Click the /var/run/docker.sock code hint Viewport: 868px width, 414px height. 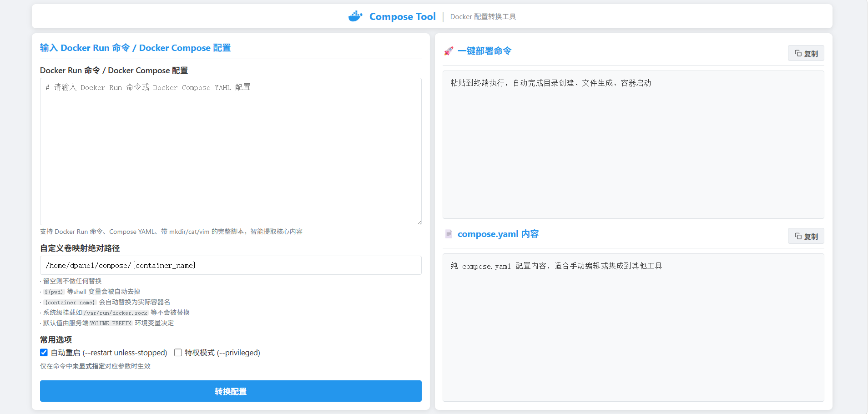(x=116, y=313)
